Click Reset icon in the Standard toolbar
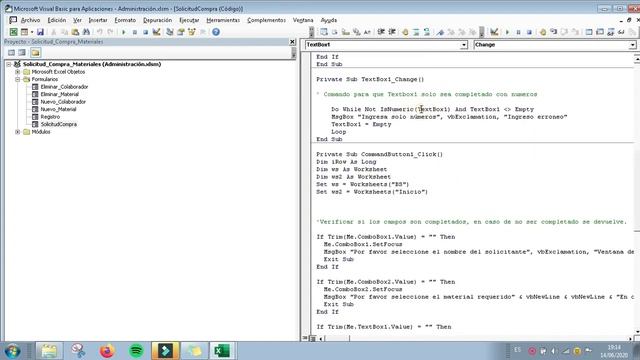 (145, 32)
